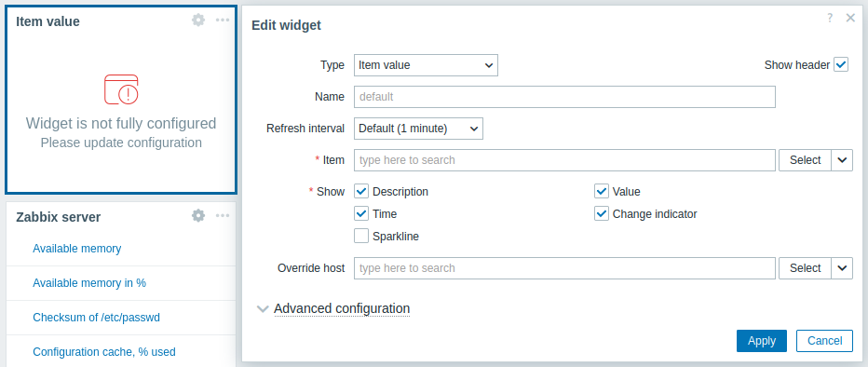Uncheck the Description checkbox
Image resolution: width=868 pixels, height=367 pixels.
coord(361,192)
